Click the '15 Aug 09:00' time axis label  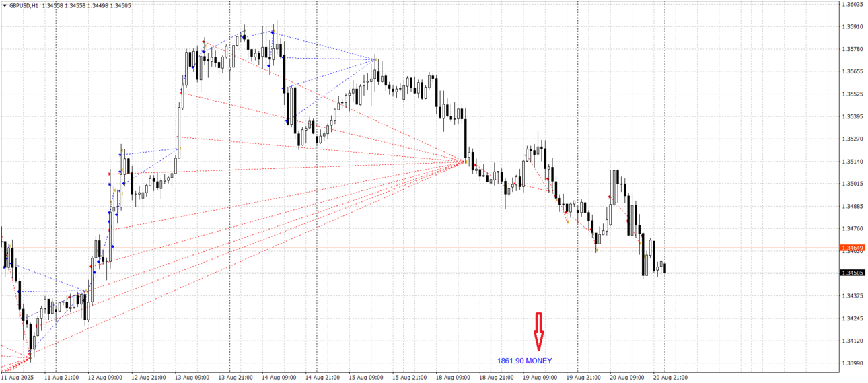coord(366,378)
